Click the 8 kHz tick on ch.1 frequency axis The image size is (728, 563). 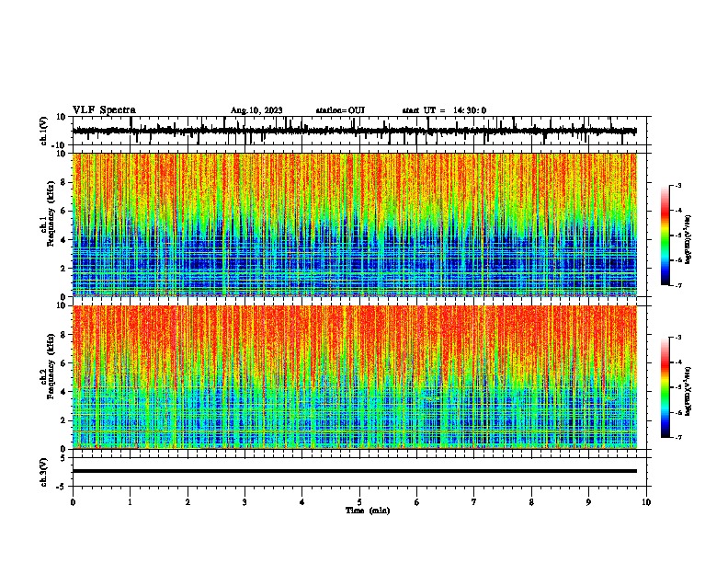point(64,182)
